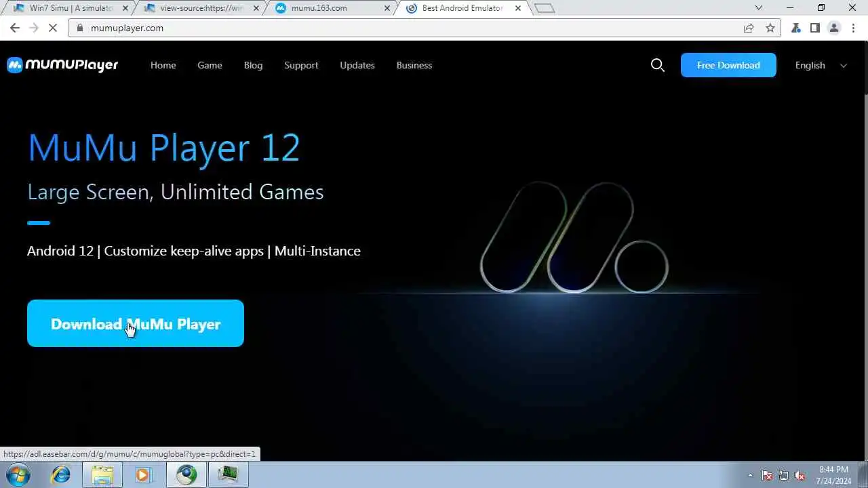The width and height of the screenshot is (868, 488).
Task: Bookmark this page with star icon
Action: [x=770, y=28]
